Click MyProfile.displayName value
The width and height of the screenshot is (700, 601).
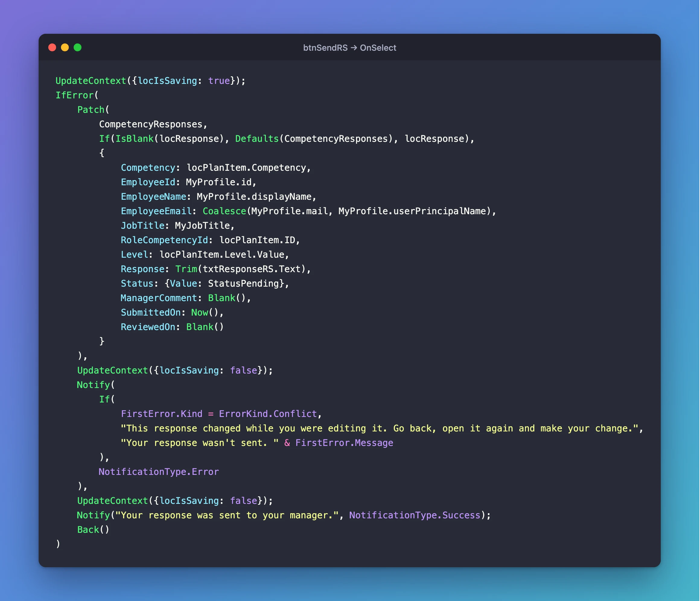click(254, 197)
